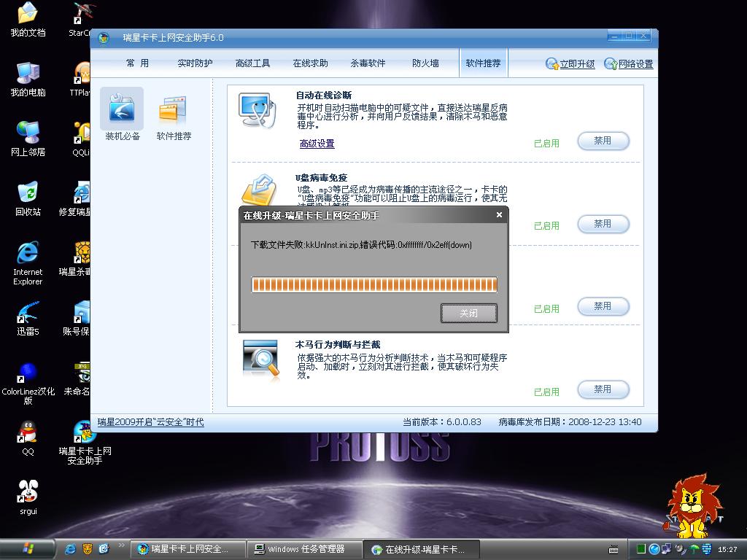Click the 下载文件失败 error message text
Image resolution: width=747 pixels, height=560 pixels.
point(361,245)
